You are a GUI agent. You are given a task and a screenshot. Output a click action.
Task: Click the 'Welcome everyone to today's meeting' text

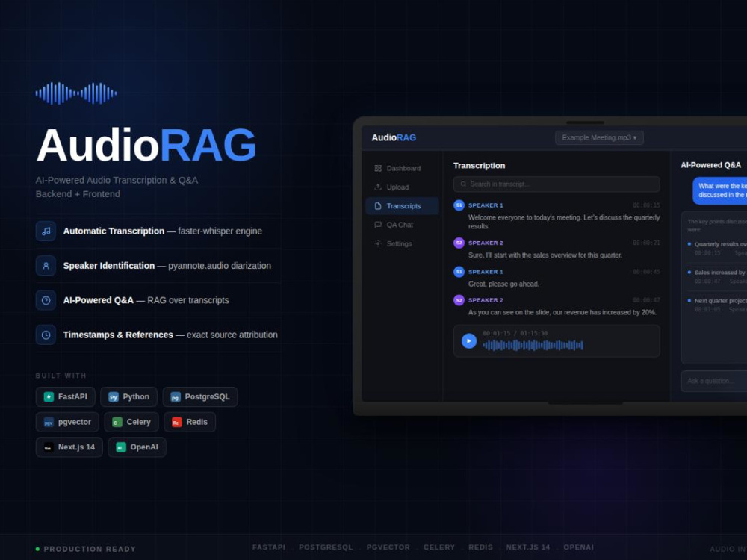coord(563,222)
